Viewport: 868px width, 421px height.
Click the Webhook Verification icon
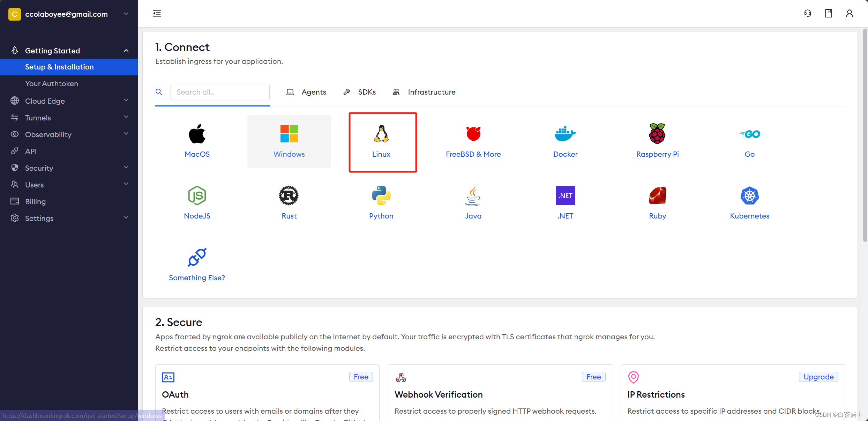click(x=401, y=377)
